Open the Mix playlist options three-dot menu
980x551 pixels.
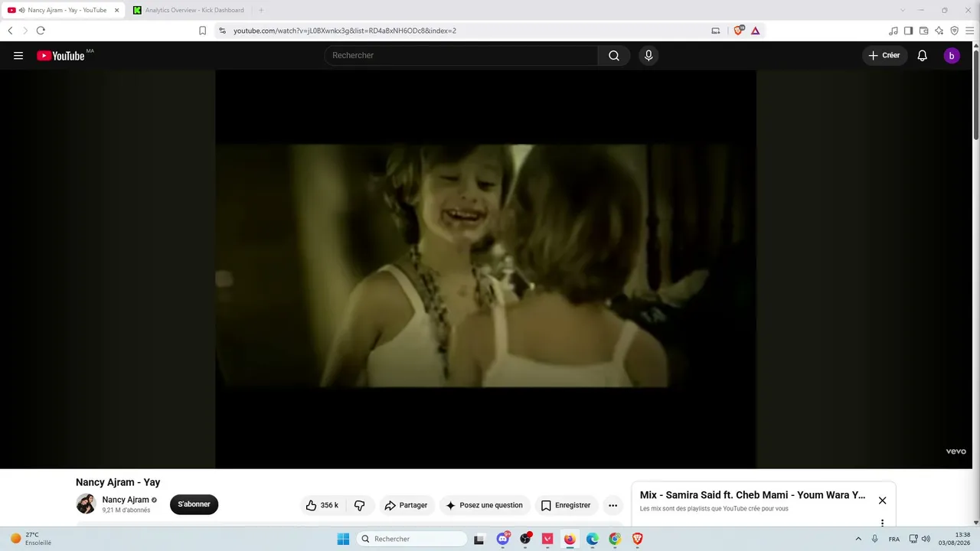pos(882,523)
